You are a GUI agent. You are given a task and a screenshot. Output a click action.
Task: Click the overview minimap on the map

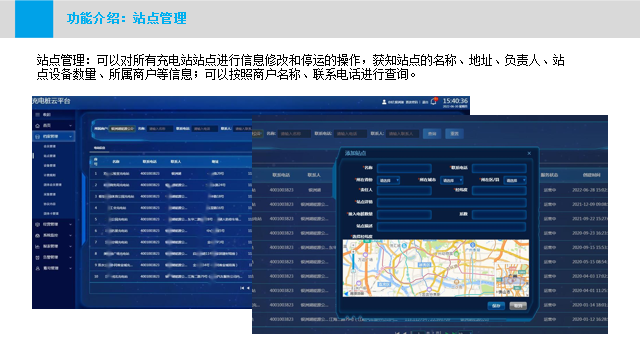click(x=512, y=280)
